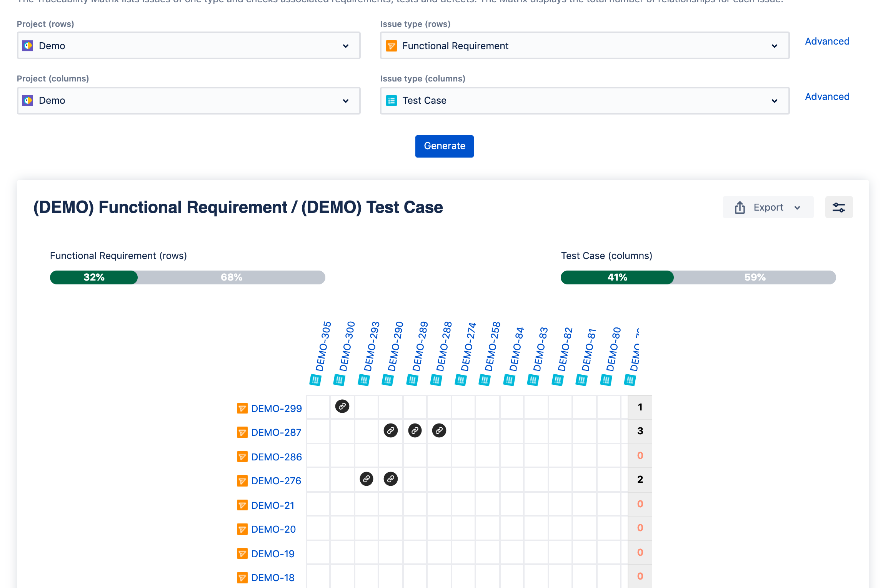
Task: Click the 68% uncovered rows progress segment
Action: tap(232, 277)
